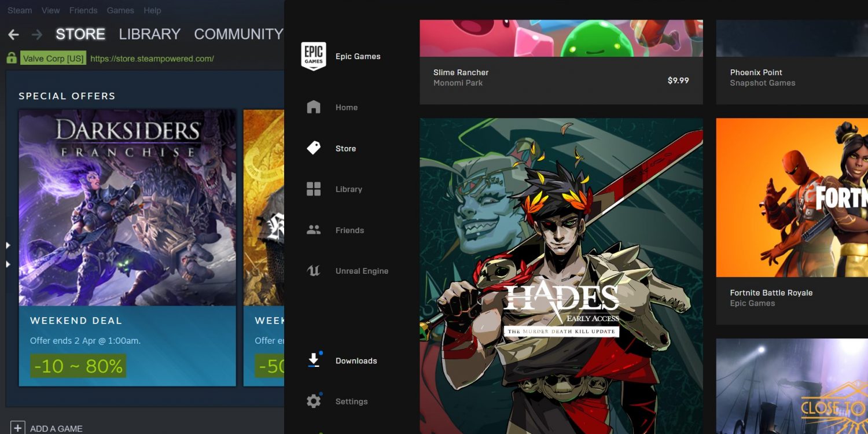
Task: Click the green padlock security icon
Action: (11, 58)
